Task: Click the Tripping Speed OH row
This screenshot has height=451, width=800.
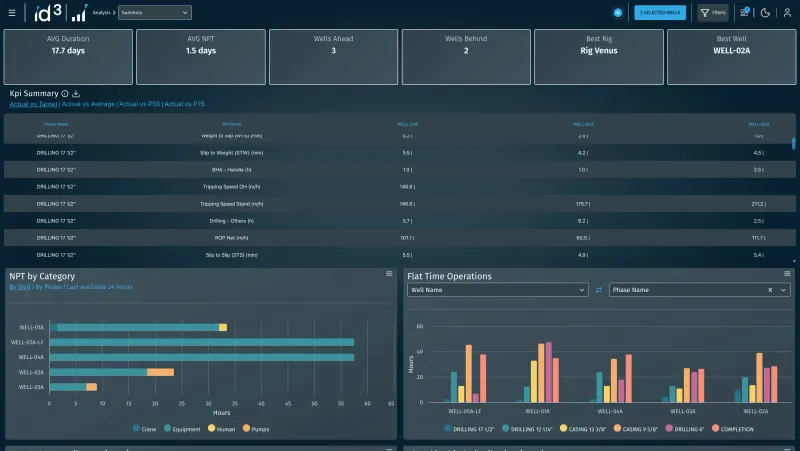Action: click(x=399, y=187)
